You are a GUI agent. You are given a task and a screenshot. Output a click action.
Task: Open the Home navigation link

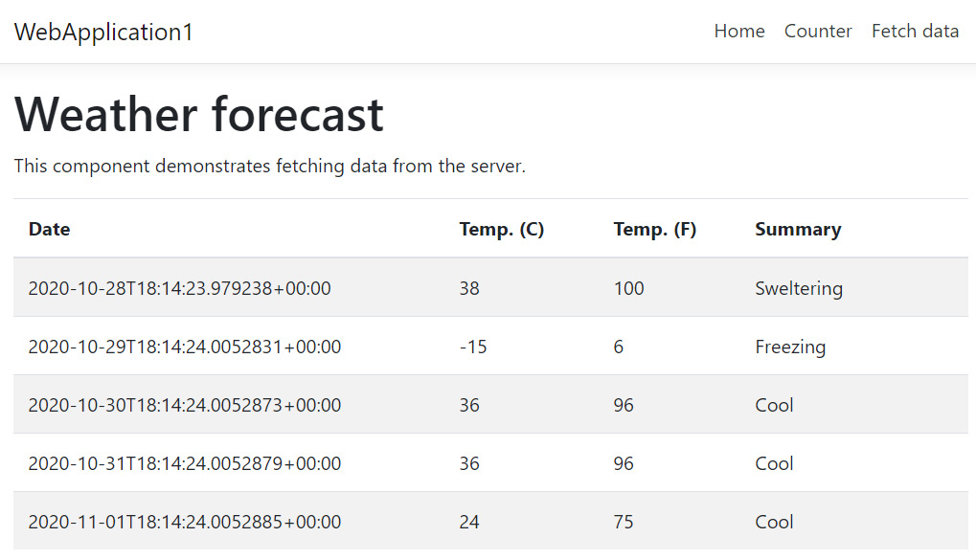pos(738,31)
